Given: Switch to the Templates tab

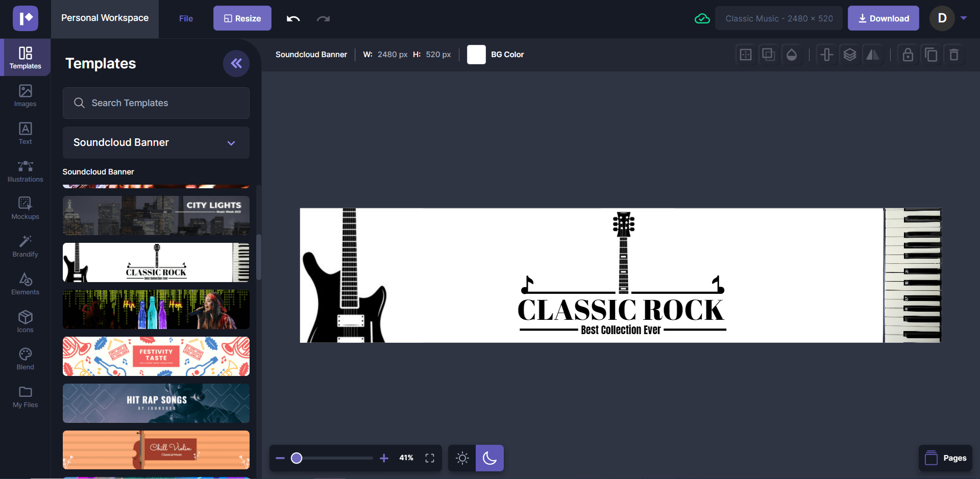Looking at the screenshot, I should [x=25, y=57].
